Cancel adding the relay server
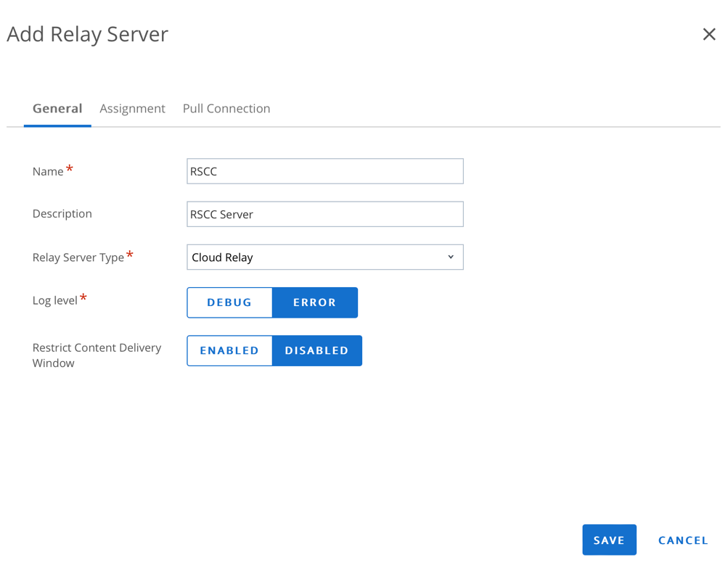728x570 pixels. pyautogui.click(x=682, y=540)
